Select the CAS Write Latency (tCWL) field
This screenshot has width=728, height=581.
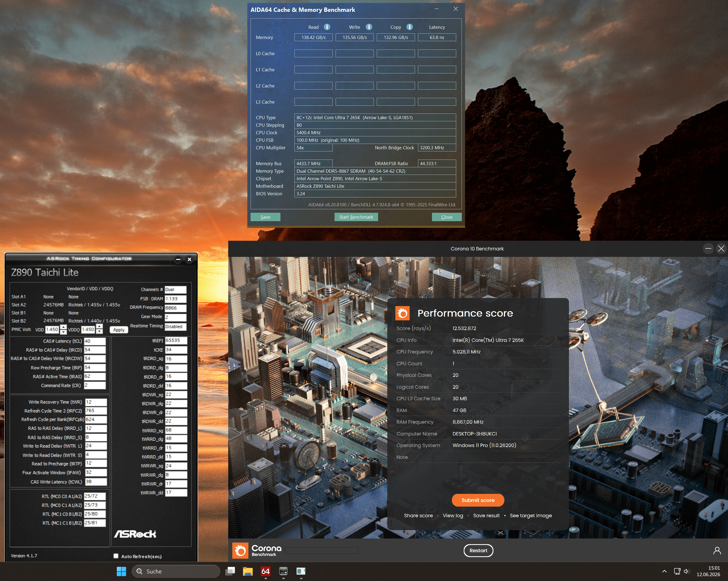click(x=96, y=481)
